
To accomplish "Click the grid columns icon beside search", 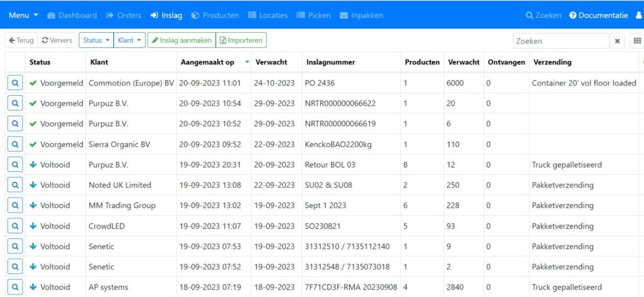I will click(x=637, y=41).
